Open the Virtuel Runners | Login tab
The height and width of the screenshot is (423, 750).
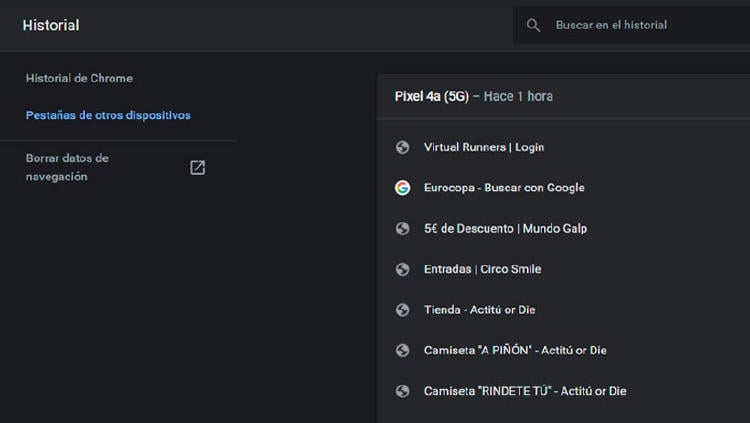pyautogui.click(x=484, y=147)
